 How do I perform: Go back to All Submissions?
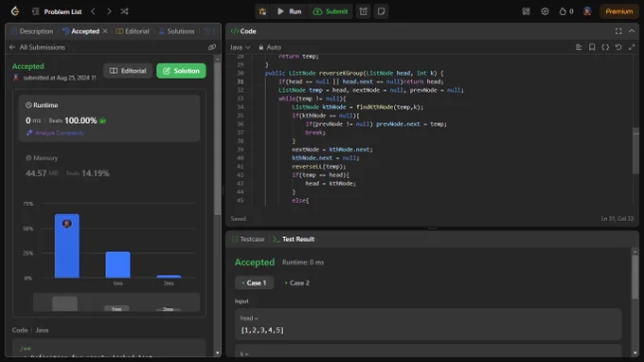[37, 47]
